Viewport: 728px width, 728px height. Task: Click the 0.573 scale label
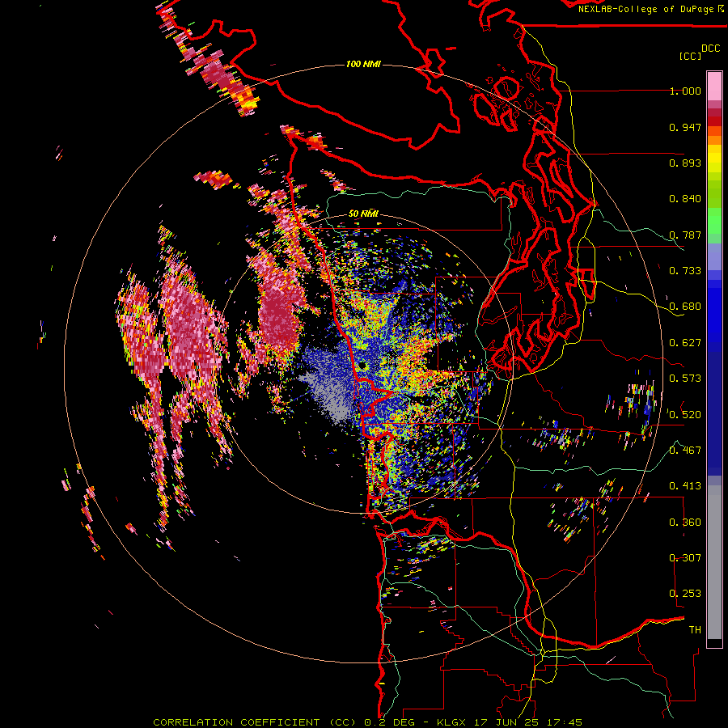tap(685, 379)
